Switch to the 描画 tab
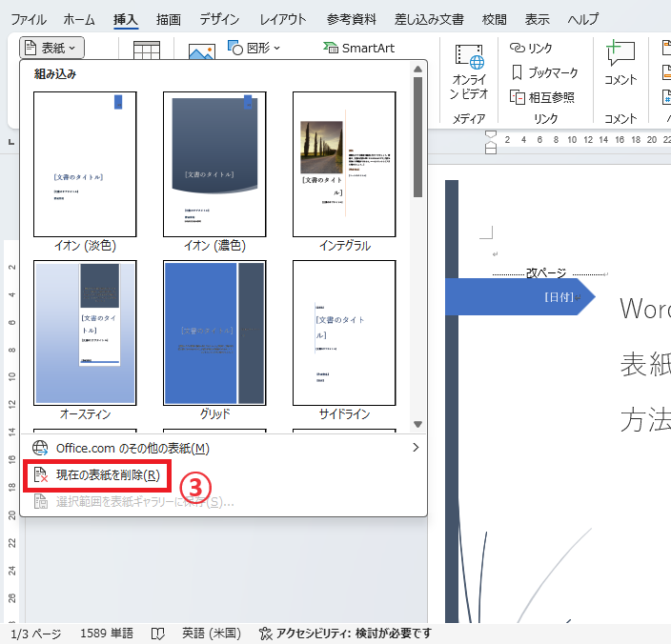Viewport: 671px width, 644px height. (168, 20)
